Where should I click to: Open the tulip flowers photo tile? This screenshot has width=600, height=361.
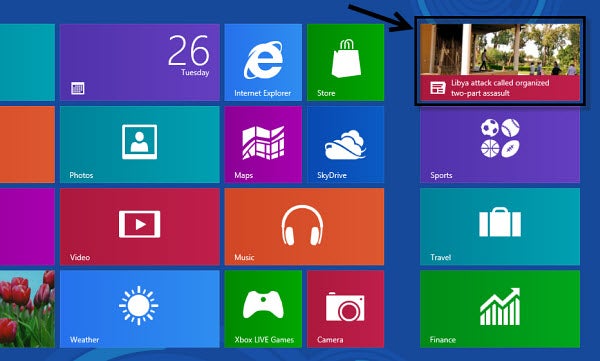point(27,309)
